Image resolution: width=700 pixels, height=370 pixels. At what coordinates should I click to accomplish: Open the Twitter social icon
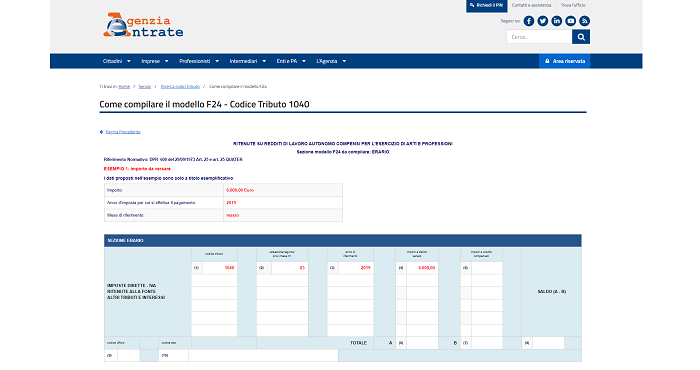point(542,21)
